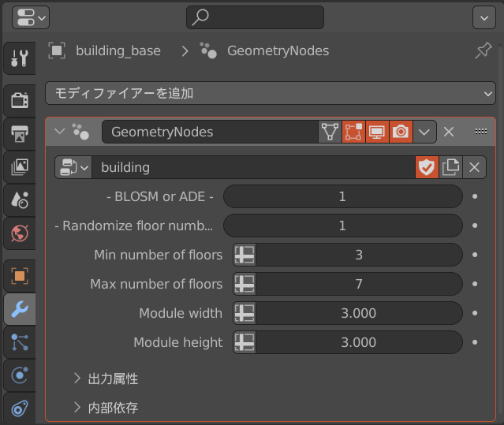Browse node groups to link
The height and width of the screenshot is (425, 504).
[x=73, y=167]
